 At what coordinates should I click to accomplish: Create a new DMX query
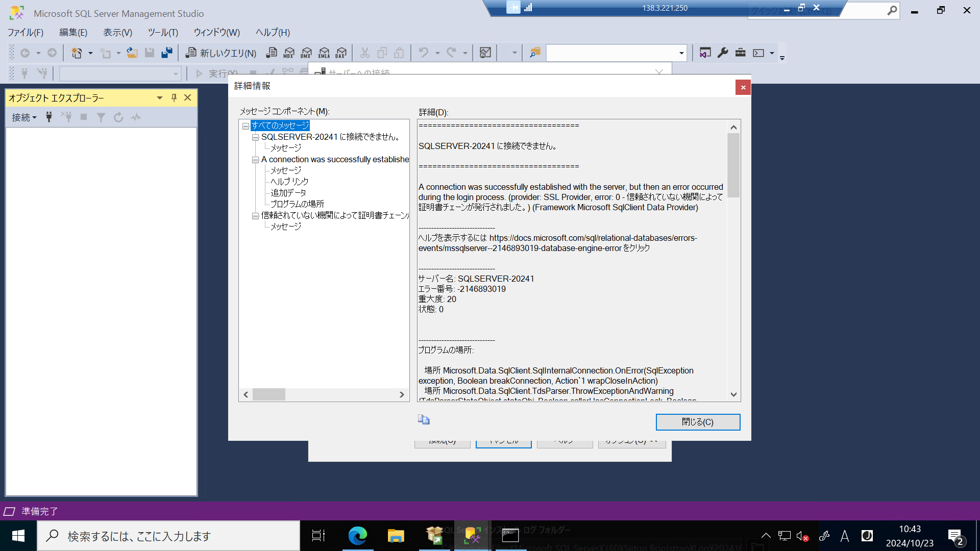click(x=306, y=53)
